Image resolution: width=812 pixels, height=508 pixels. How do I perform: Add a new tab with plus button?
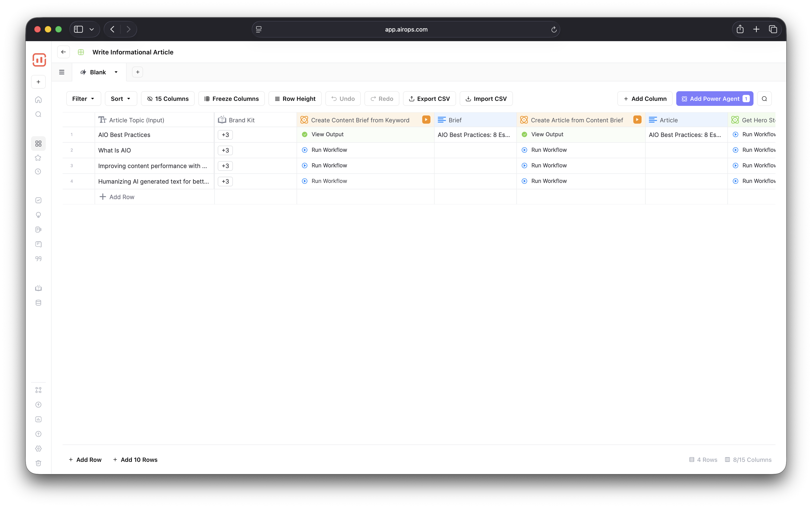(138, 72)
